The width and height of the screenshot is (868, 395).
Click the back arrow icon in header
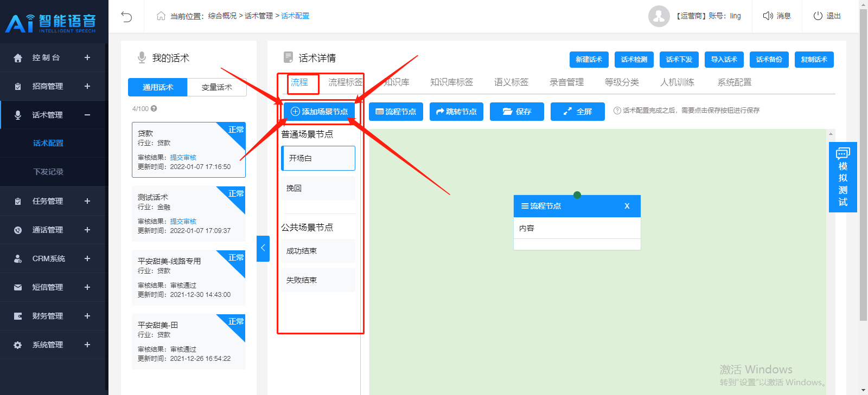coord(126,17)
